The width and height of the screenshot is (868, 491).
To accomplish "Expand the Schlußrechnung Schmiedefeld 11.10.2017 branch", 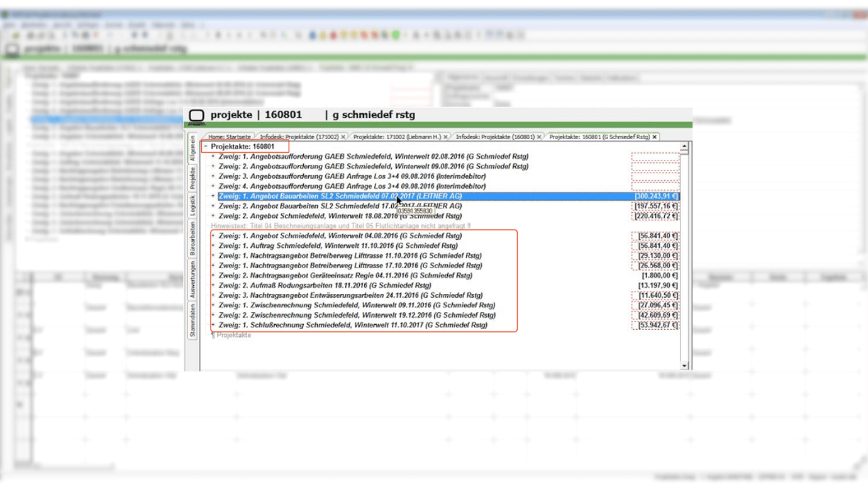I will pos(213,325).
